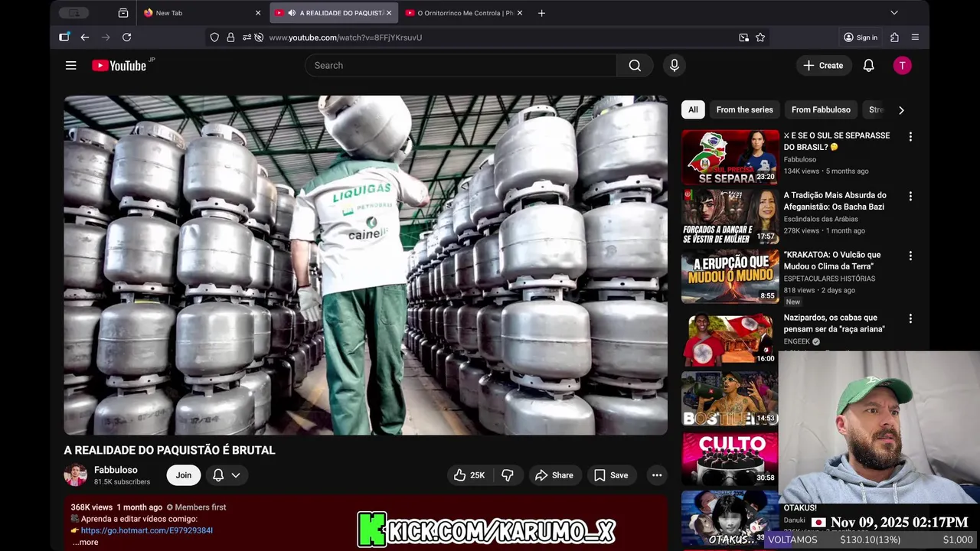This screenshot has width=980, height=551.
Task: Show site security shield information
Action: tap(214, 37)
